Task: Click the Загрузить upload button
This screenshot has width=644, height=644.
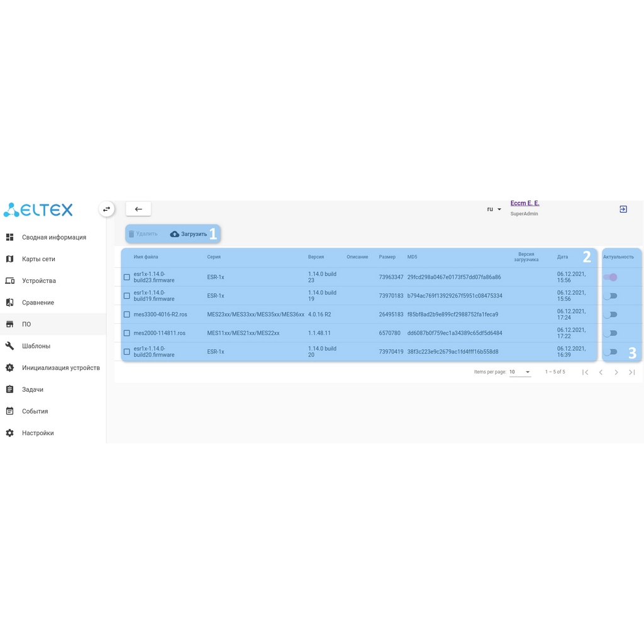Action: [x=189, y=234]
